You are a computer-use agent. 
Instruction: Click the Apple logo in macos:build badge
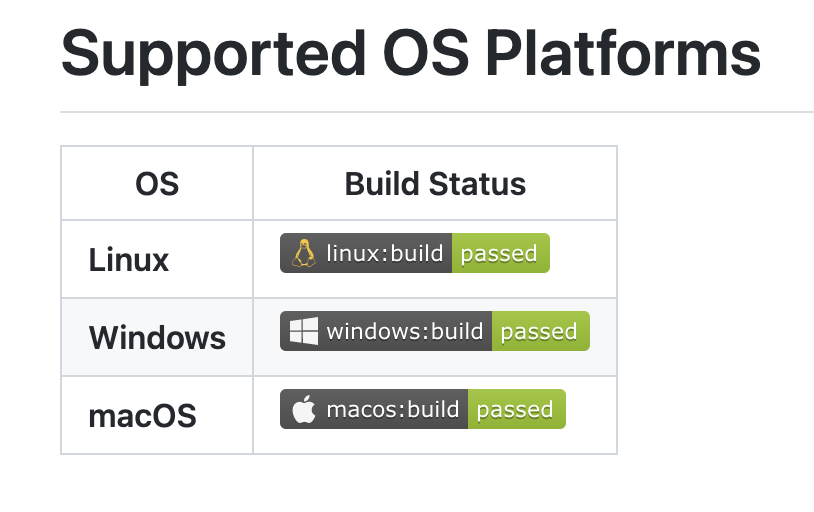[304, 409]
